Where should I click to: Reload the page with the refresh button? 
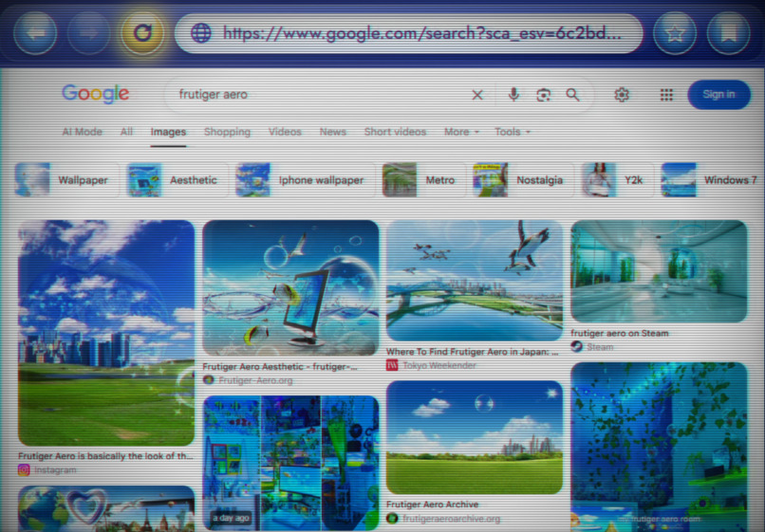[142, 33]
